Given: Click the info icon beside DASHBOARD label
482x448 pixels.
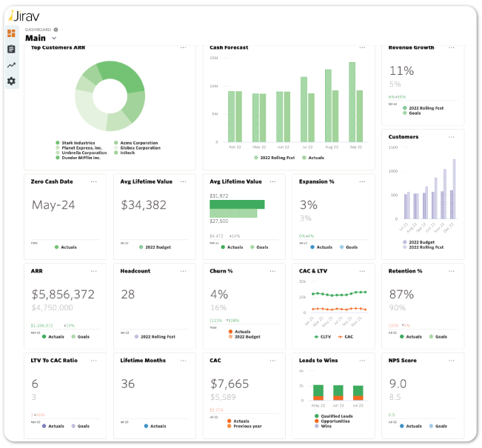Looking at the screenshot, I should (x=56, y=30).
